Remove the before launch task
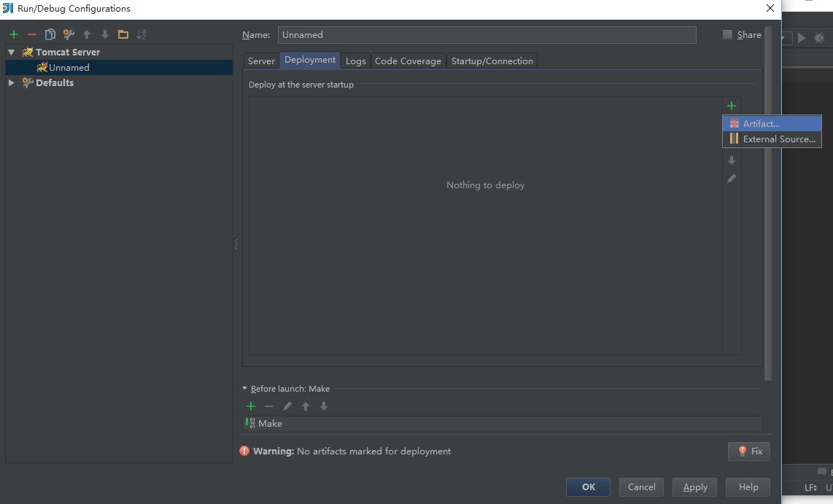The width and height of the screenshot is (833, 504). coord(269,406)
